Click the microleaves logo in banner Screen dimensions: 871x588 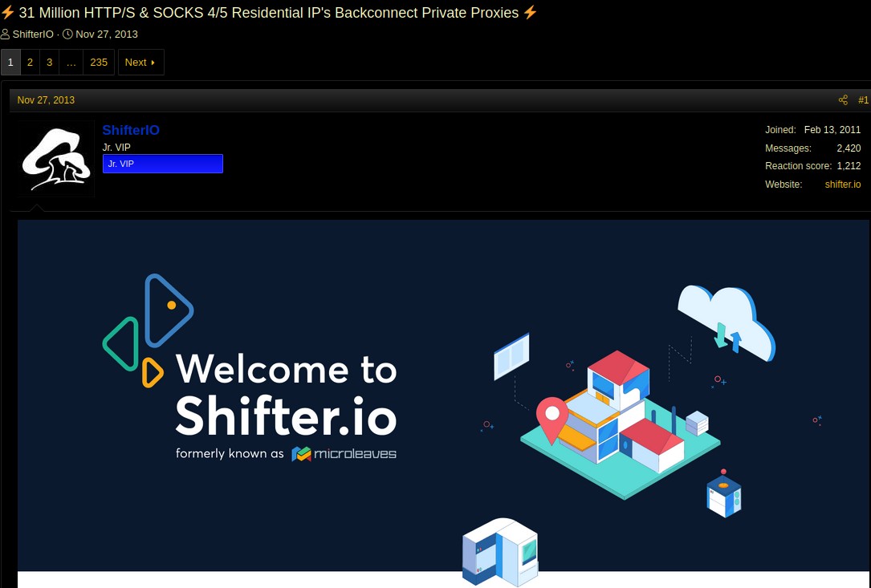(344, 454)
